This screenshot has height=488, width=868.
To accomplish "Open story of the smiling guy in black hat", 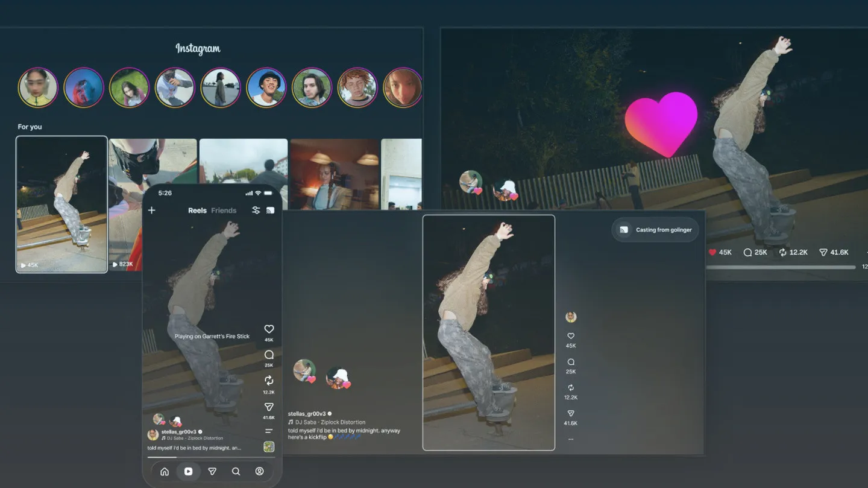I will pos(266,87).
